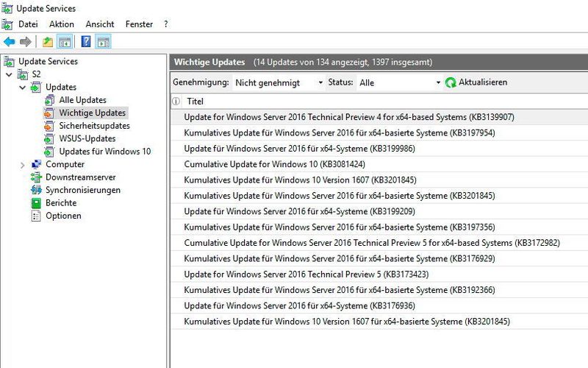Select update row KB3199986
This screenshot has width=588, height=368.
tap(379, 149)
